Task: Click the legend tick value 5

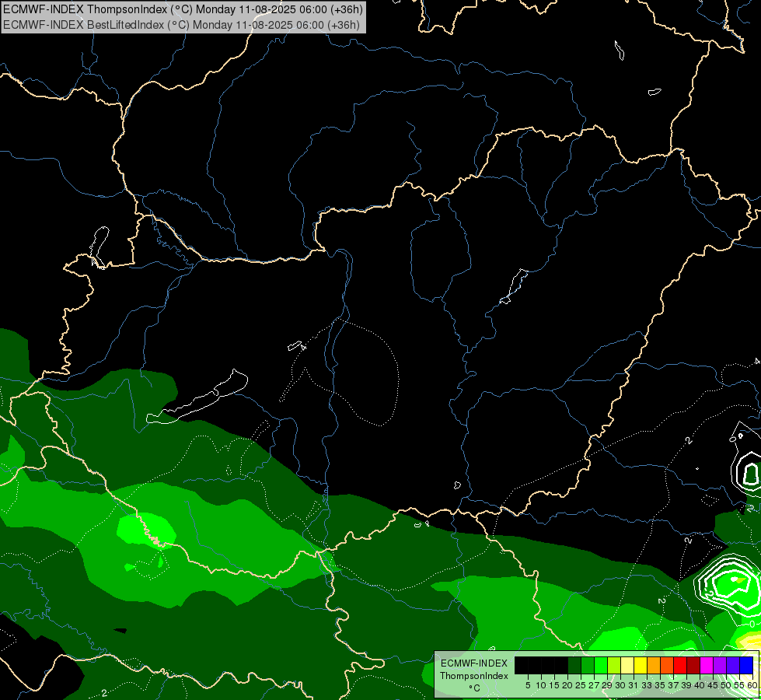Action: tap(528, 685)
